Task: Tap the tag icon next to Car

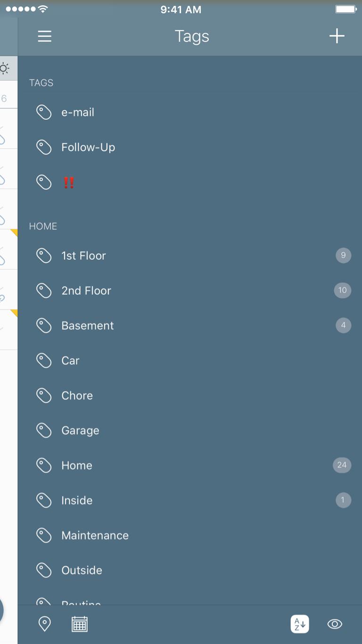Action: [x=44, y=361]
